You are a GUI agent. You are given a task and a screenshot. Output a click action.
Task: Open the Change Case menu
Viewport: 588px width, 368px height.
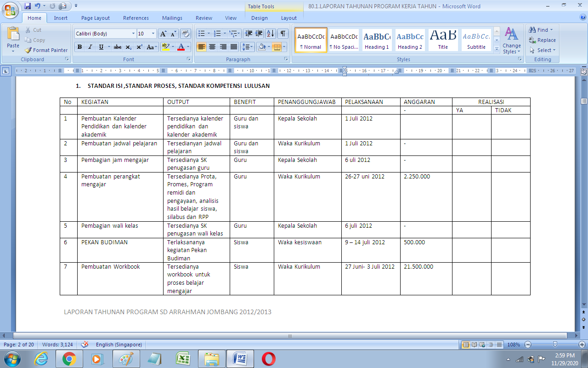tap(152, 47)
